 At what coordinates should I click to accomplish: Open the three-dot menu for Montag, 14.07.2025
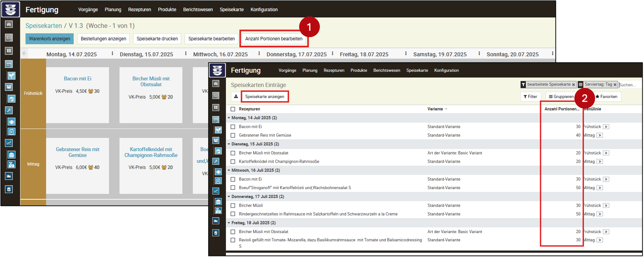pyautogui.click(x=112, y=54)
